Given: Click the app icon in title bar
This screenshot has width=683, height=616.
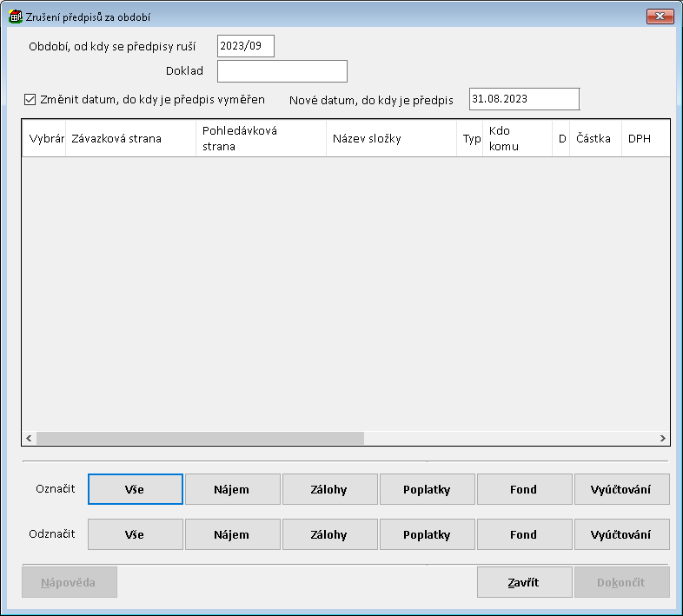Looking at the screenshot, I should pyautogui.click(x=15, y=17).
